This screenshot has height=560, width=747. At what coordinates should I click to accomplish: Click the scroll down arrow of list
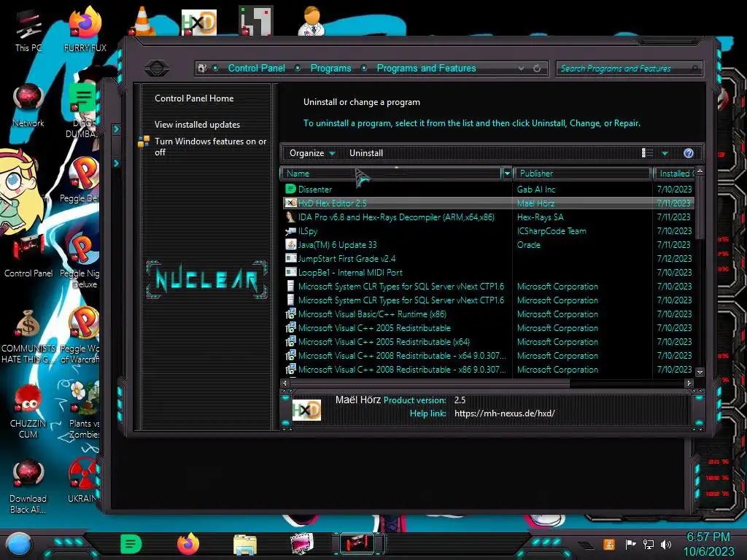700,372
